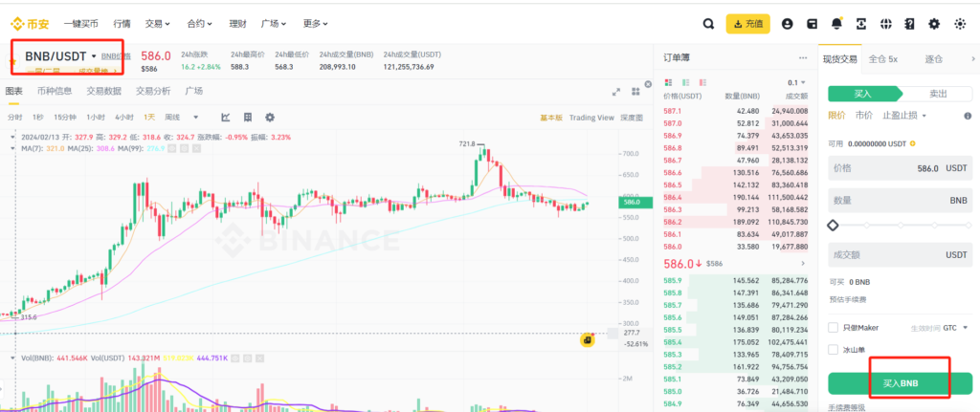Expand the 交易 dropdown menu

pyautogui.click(x=158, y=24)
